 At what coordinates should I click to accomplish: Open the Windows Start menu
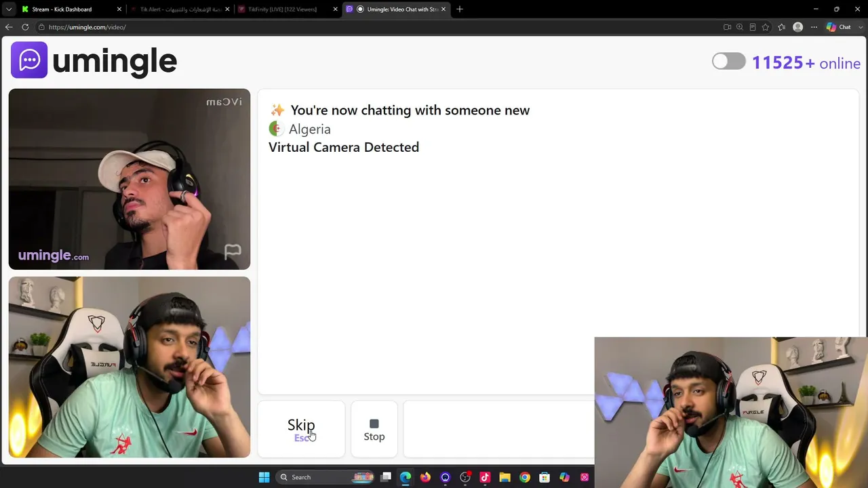[x=264, y=477]
